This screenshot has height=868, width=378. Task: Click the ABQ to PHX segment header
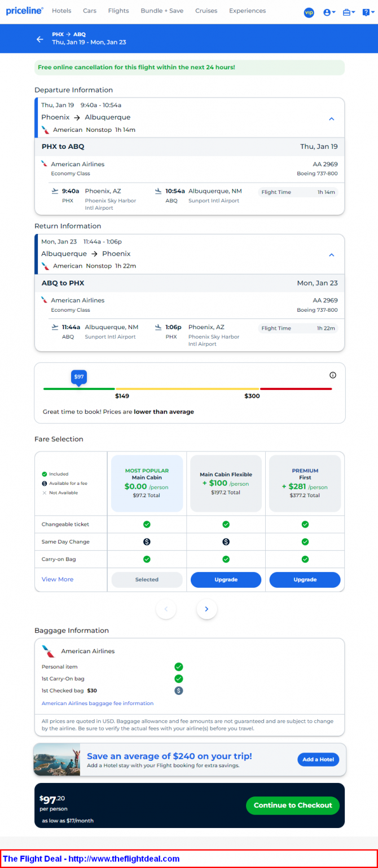(x=190, y=283)
